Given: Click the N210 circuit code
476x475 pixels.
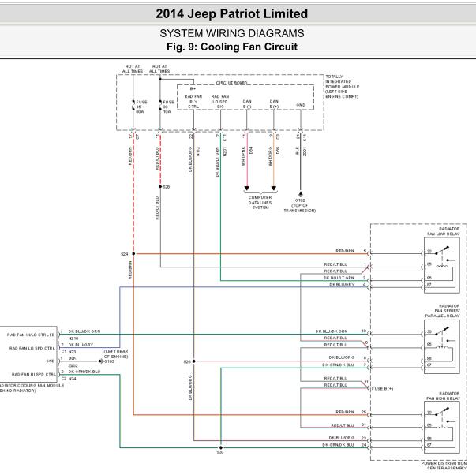Looking at the screenshot, I should 73,338.
